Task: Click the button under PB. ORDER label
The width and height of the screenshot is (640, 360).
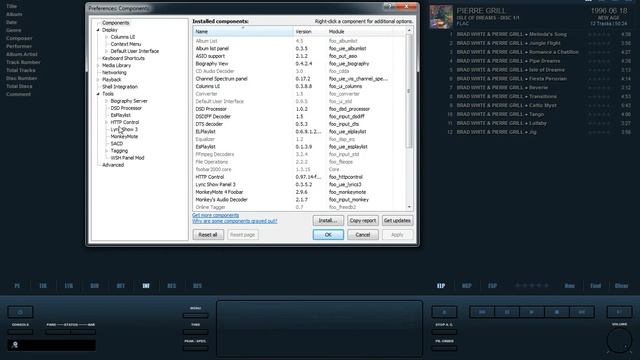Action: pyautogui.click(x=444, y=348)
